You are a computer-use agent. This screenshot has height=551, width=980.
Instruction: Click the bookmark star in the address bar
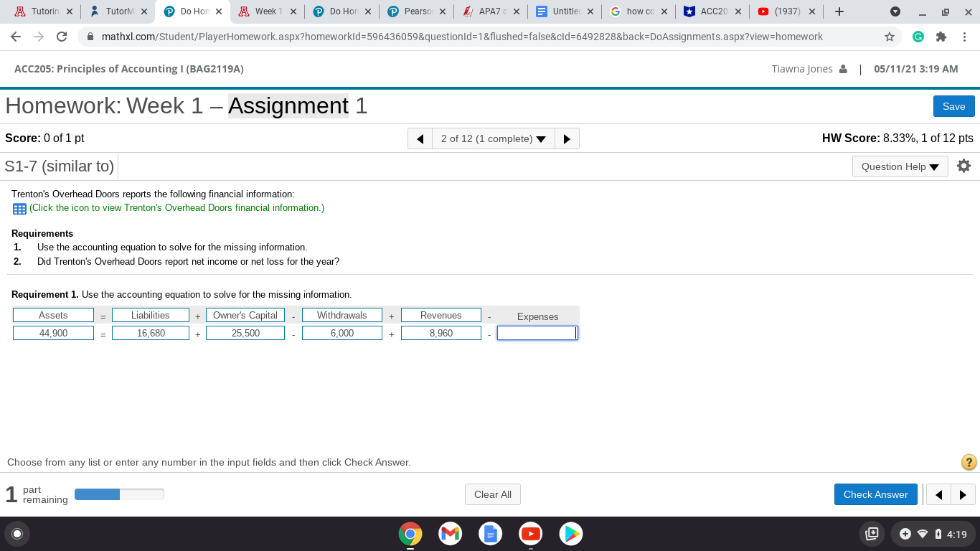[x=889, y=37]
